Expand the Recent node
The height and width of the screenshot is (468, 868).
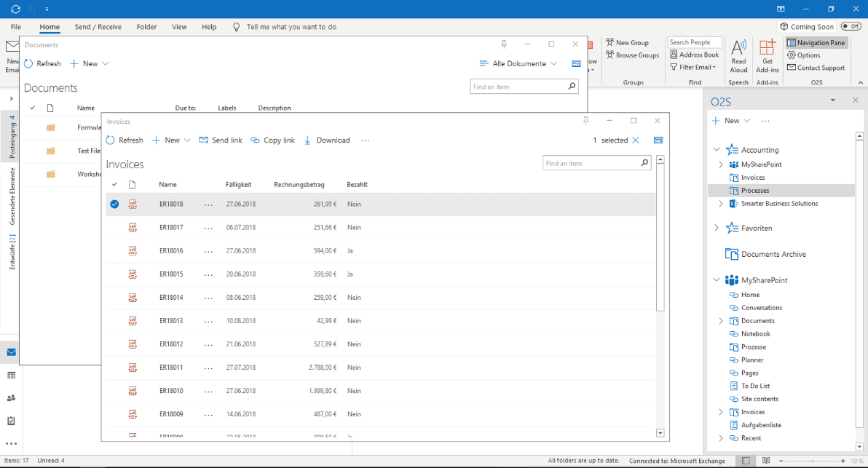[x=721, y=438]
